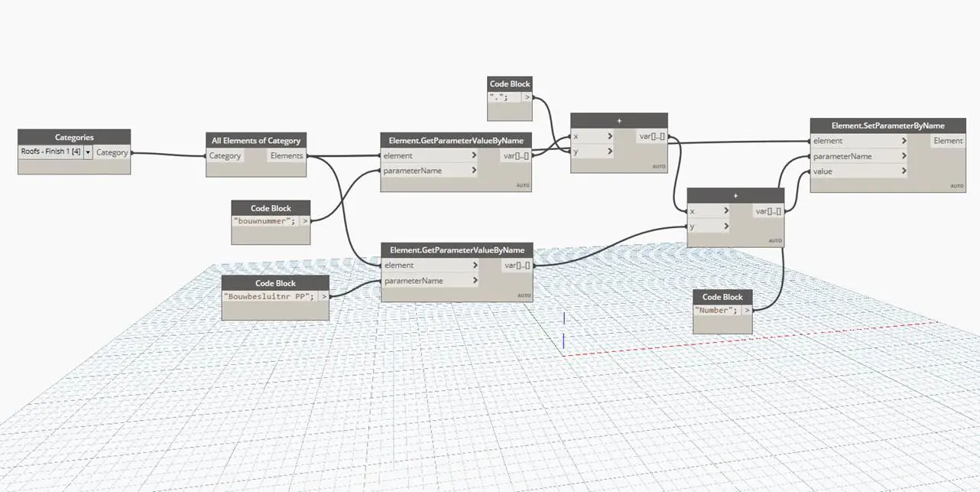Select the Element.SetParameterByName node header
980x492 pixels.
click(888, 125)
